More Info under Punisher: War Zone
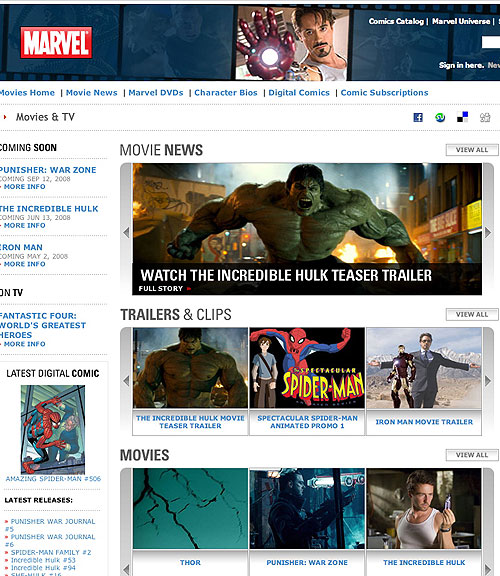This screenshot has width=500, height=576. point(25,187)
